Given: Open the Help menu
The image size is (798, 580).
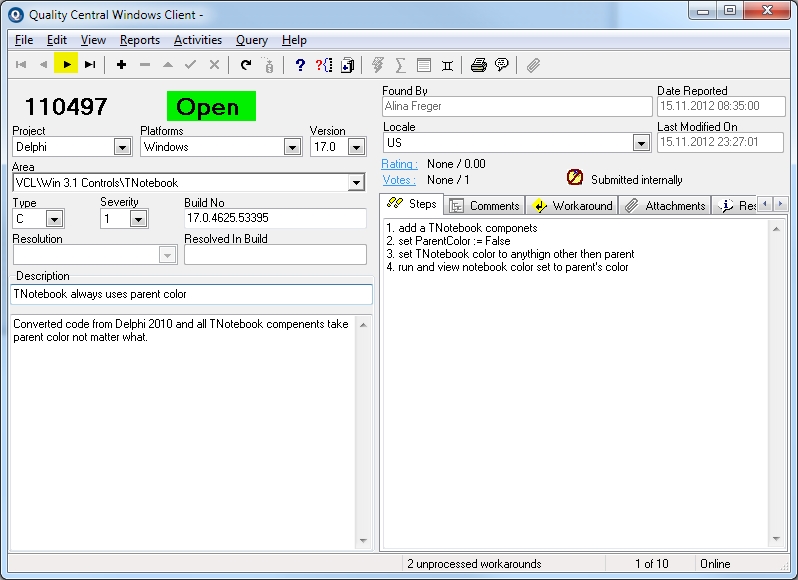Looking at the screenshot, I should coord(294,40).
